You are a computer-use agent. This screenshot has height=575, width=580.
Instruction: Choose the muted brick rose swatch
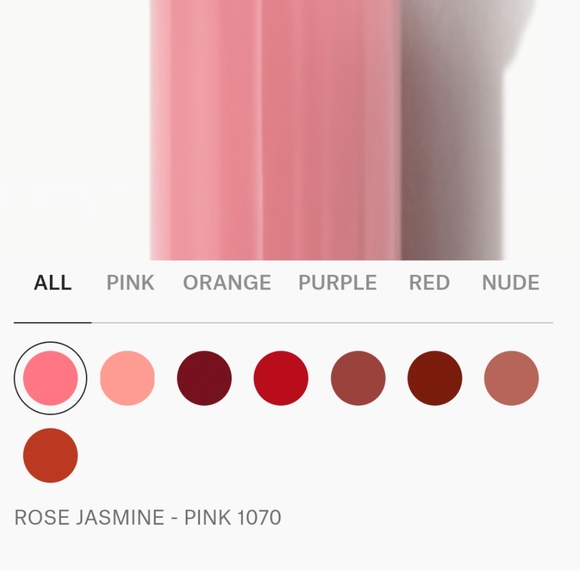tap(358, 378)
